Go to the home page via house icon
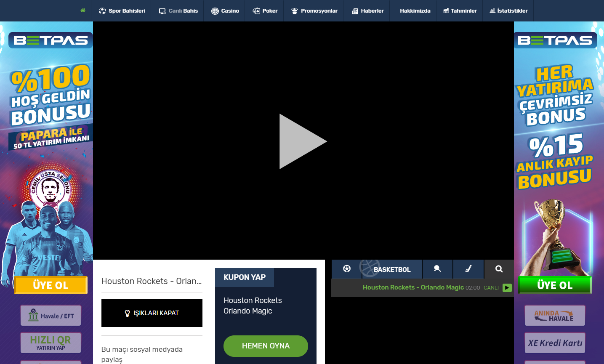The height and width of the screenshot is (364, 604). (x=83, y=11)
